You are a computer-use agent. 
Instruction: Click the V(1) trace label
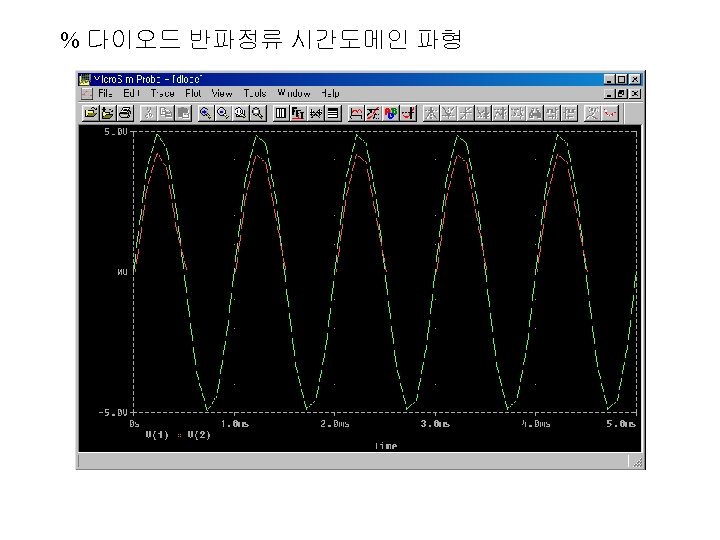tap(157, 435)
